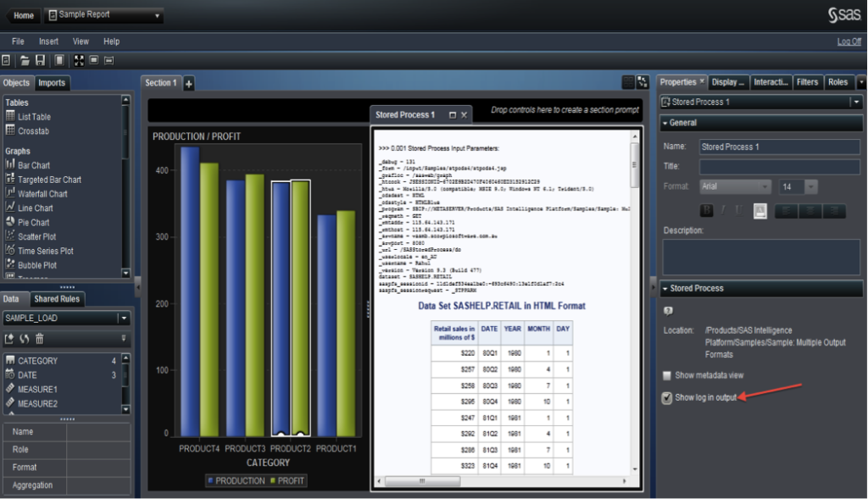This screenshot has width=868, height=499.
Task: Select Waterfall Chart object
Action: (x=42, y=194)
